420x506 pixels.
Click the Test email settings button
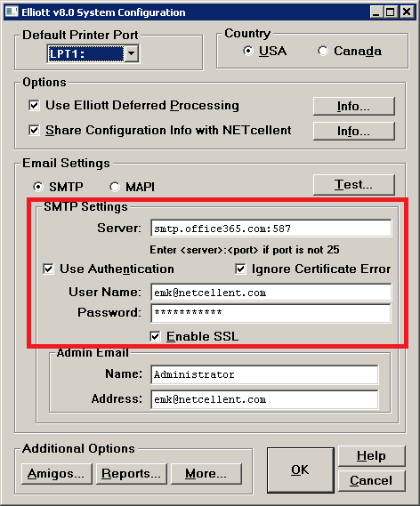click(x=354, y=185)
